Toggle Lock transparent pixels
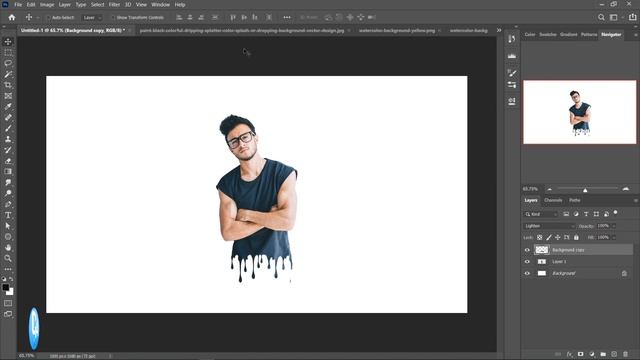 coord(540,237)
